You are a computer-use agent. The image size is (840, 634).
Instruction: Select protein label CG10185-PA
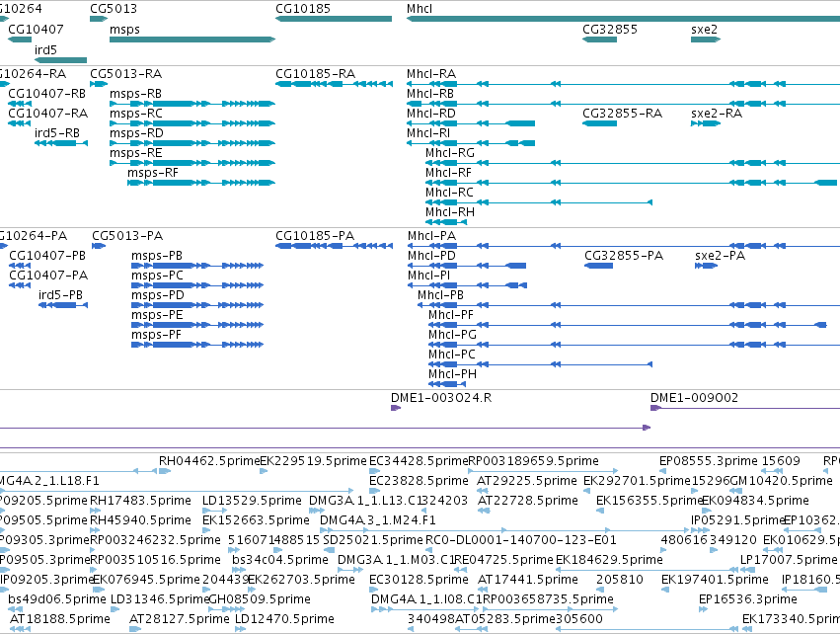315,236
